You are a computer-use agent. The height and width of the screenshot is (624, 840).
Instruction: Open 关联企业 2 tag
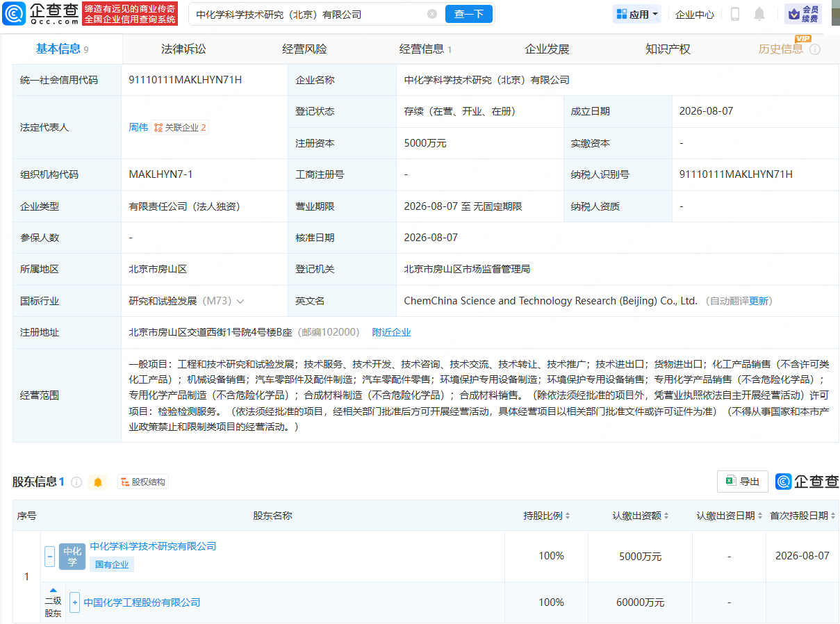(181, 128)
